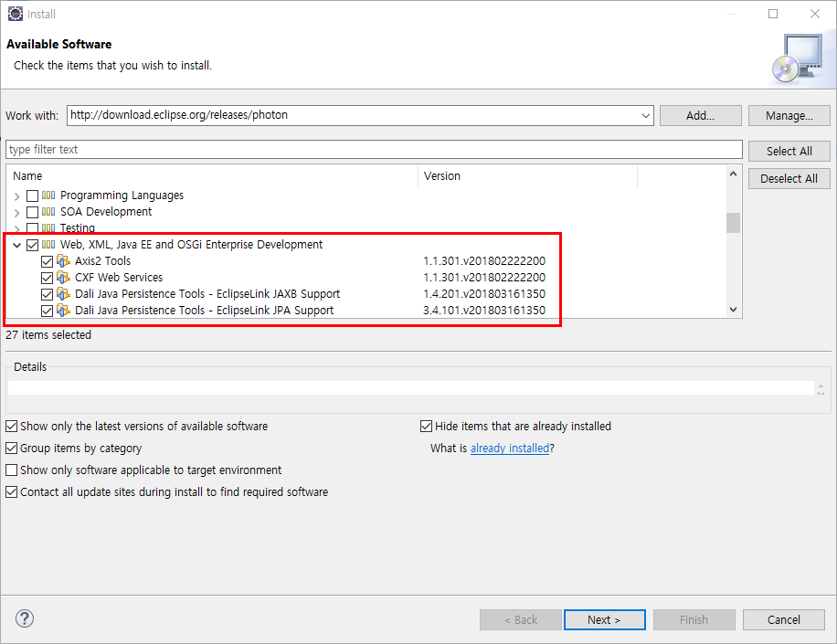Click the Manage... button

pos(789,116)
